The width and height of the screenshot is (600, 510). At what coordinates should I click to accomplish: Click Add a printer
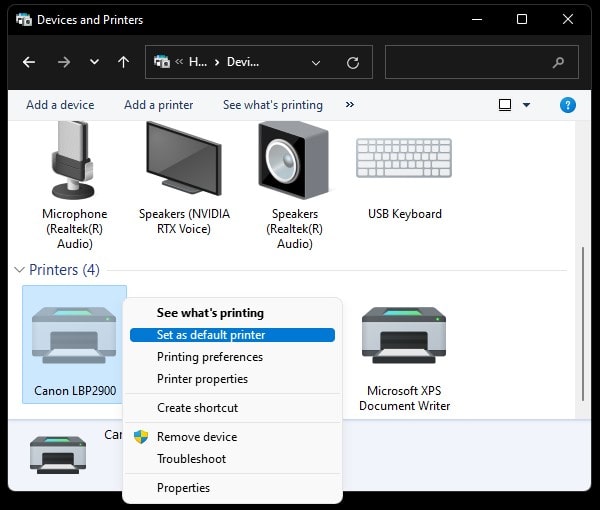coord(158,105)
